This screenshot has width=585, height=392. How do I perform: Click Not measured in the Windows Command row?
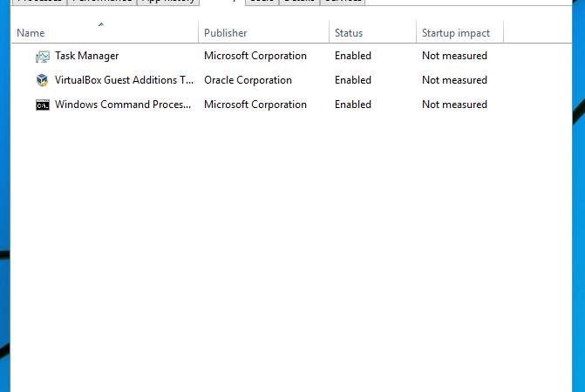pos(454,105)
